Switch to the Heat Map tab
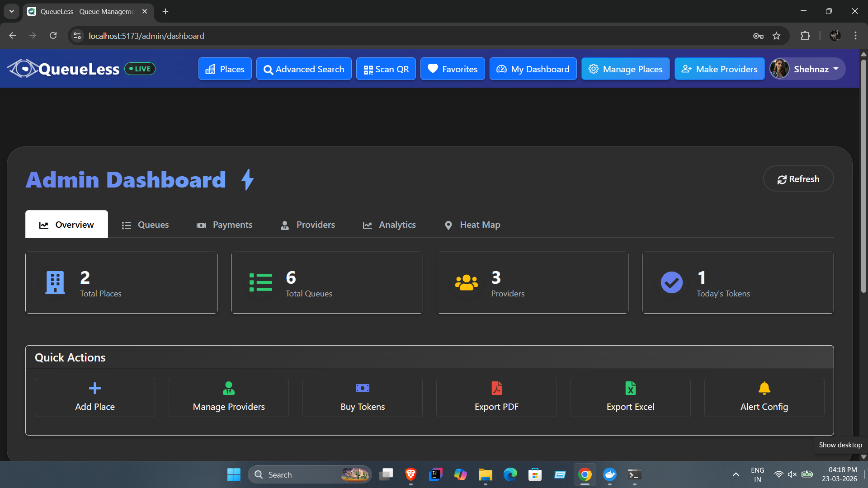 point(472,224)
